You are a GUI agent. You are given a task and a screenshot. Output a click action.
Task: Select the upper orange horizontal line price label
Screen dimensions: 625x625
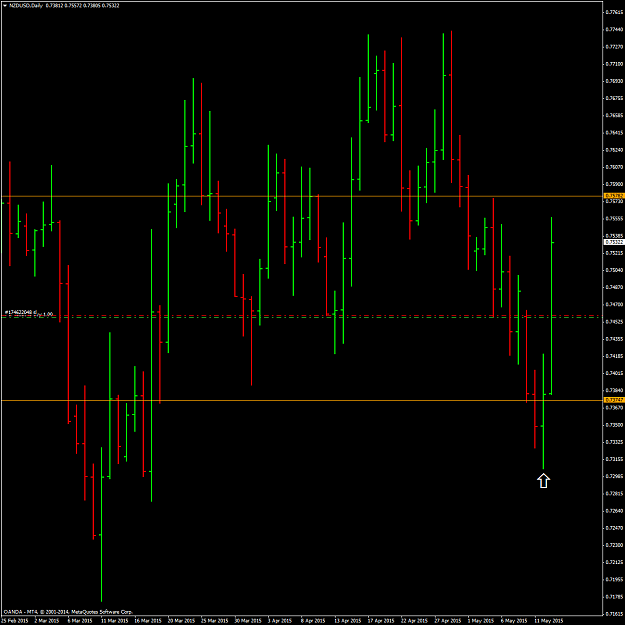pyautogui.click(x=614, y=196)
